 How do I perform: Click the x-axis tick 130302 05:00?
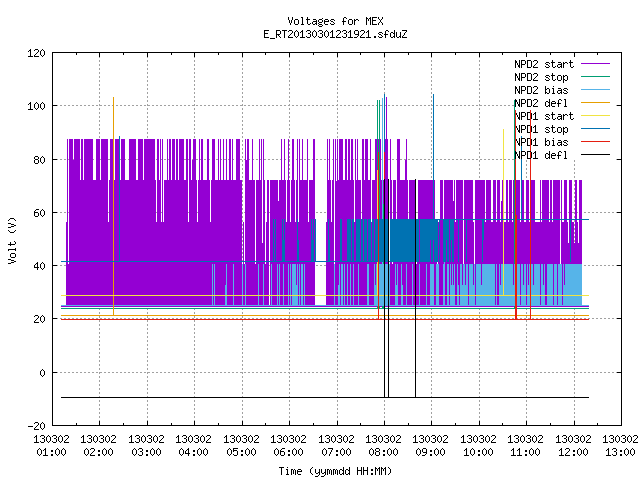click(x=241, y=445)
